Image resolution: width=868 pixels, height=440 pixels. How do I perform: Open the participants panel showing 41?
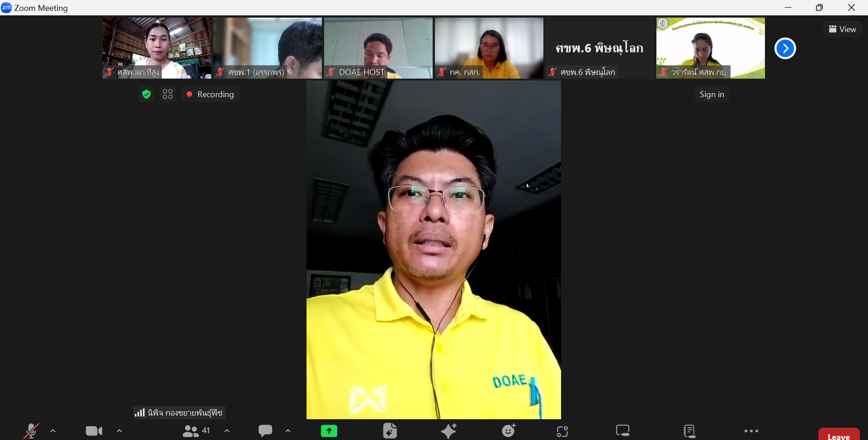196,431
